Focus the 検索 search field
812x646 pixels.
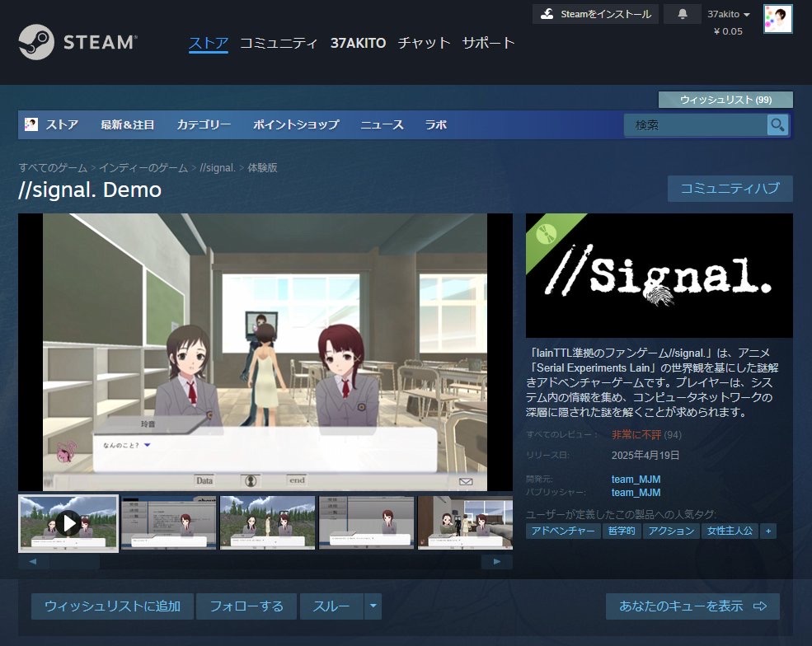click(696, 124)
